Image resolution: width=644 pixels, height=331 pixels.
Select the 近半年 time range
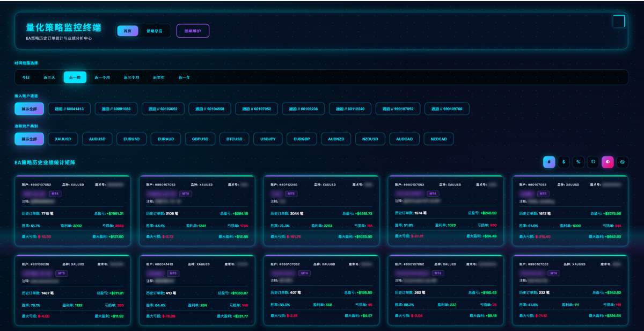tap(159, 77)
